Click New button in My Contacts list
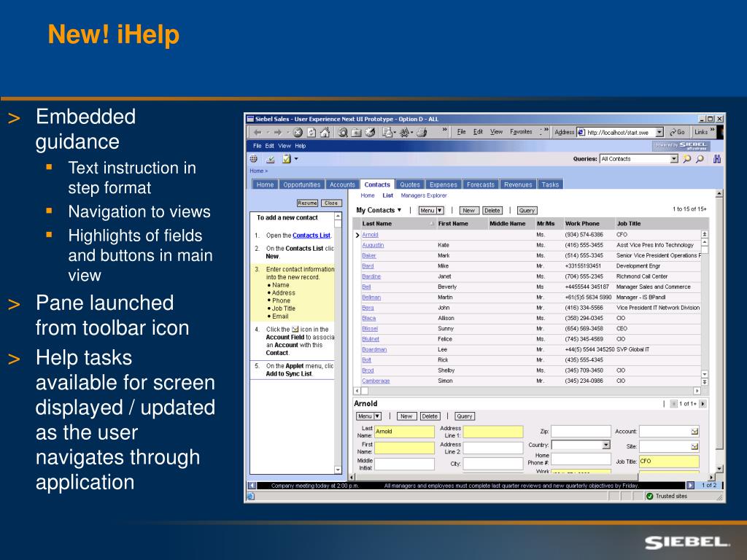The image size is (747, 560). coord(469,211)
